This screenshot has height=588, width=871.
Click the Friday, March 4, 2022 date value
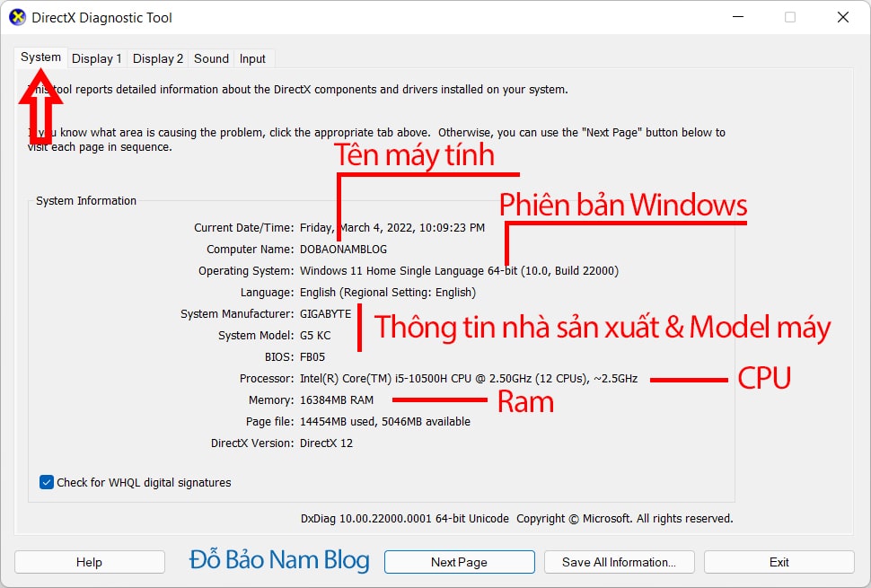click(x=392, y=228)
